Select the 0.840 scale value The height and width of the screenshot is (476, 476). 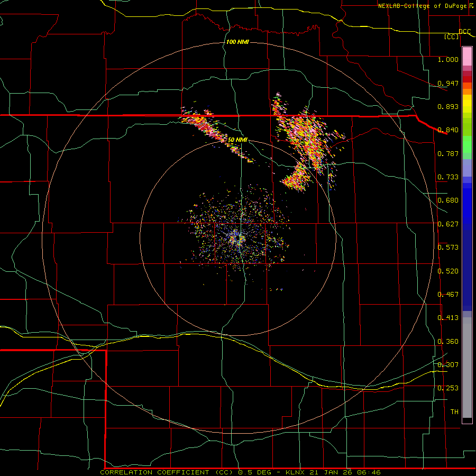[x=448, y=130]
